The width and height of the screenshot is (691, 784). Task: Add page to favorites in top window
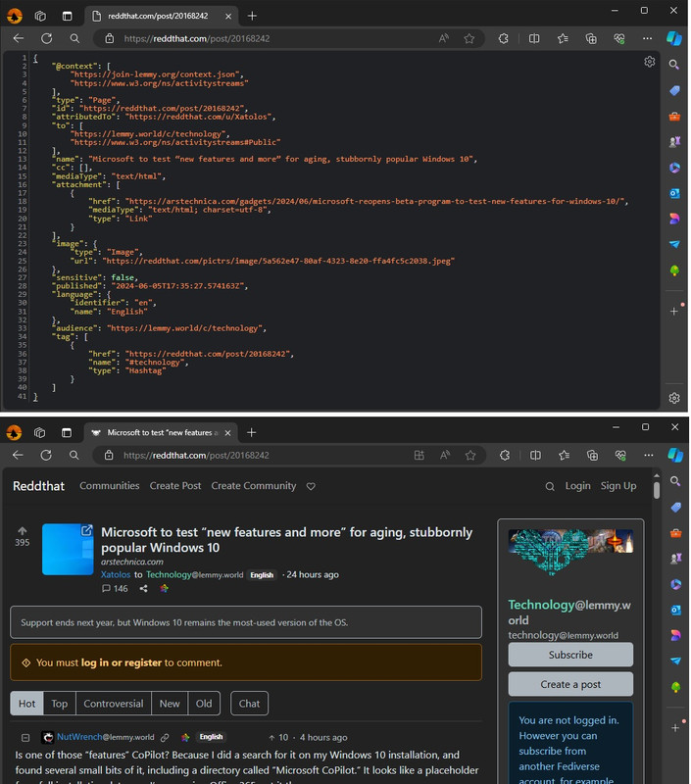469,38
